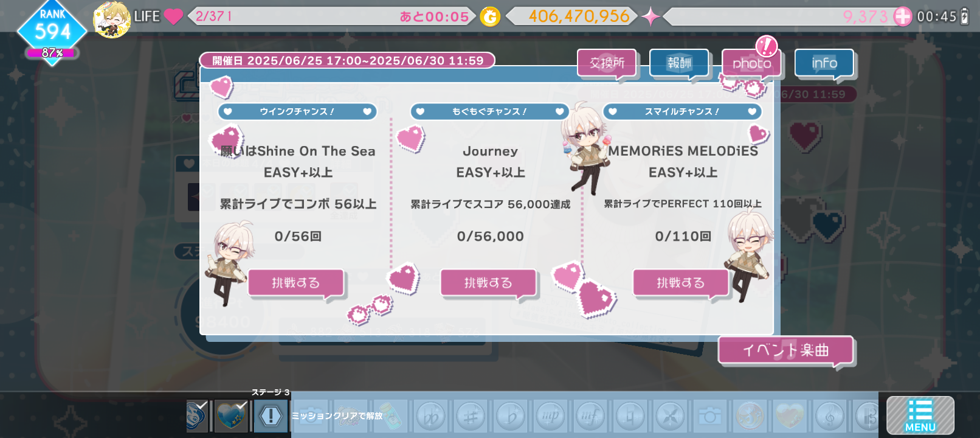Open the イベント楽曲 event songs list
980x438 pixels.
point(785,351)
